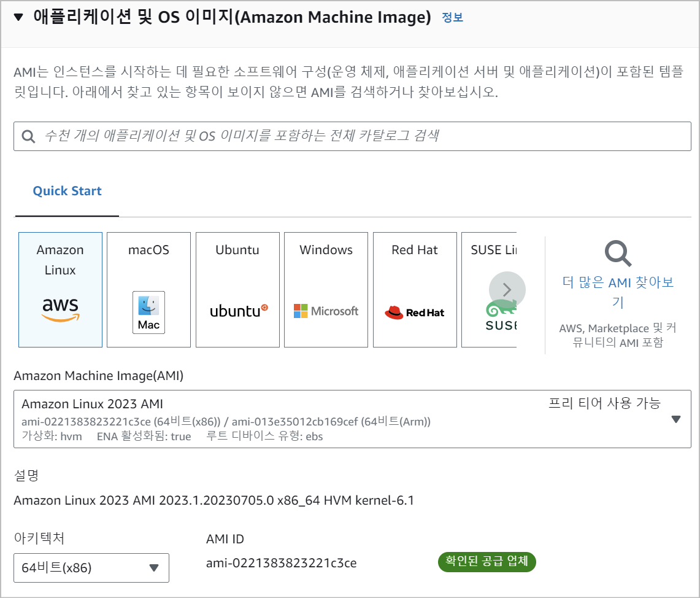
Task: Select the Windows AMI card
Action: click(326, 289)
